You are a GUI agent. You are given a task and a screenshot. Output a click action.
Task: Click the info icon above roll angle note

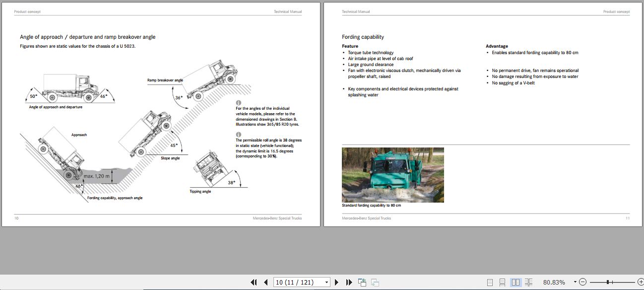[x=238, y=135]
